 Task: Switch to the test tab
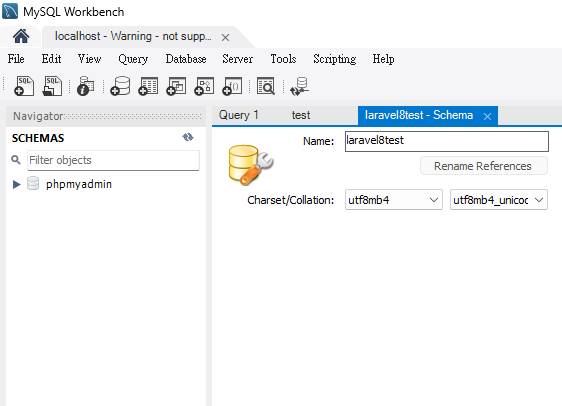coord(301,115)
